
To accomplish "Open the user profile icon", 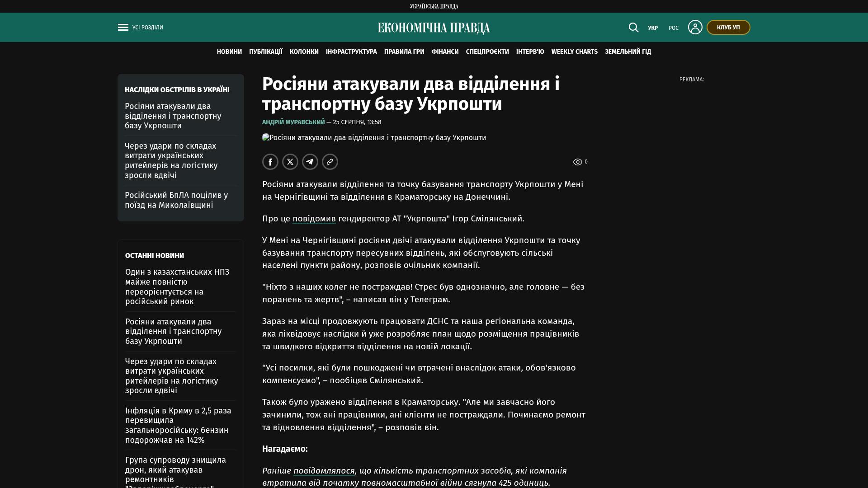I will click(695, 27).
